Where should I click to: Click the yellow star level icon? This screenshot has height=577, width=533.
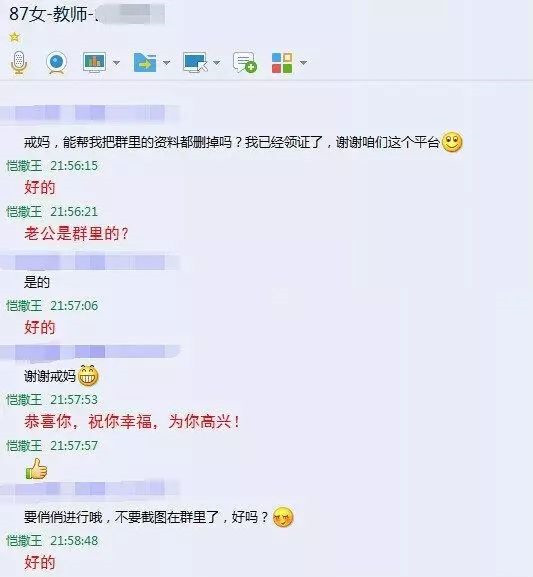point(15,37)
